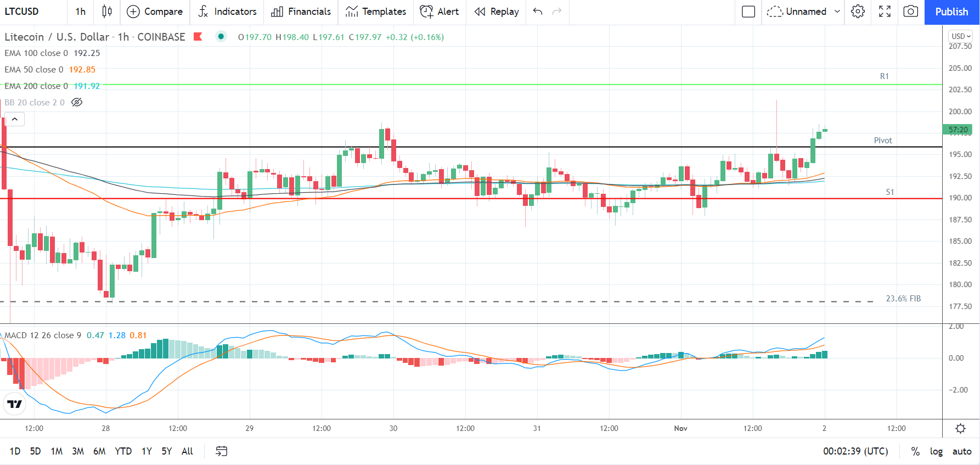Open the Financials panel

[x=301, y=12]
